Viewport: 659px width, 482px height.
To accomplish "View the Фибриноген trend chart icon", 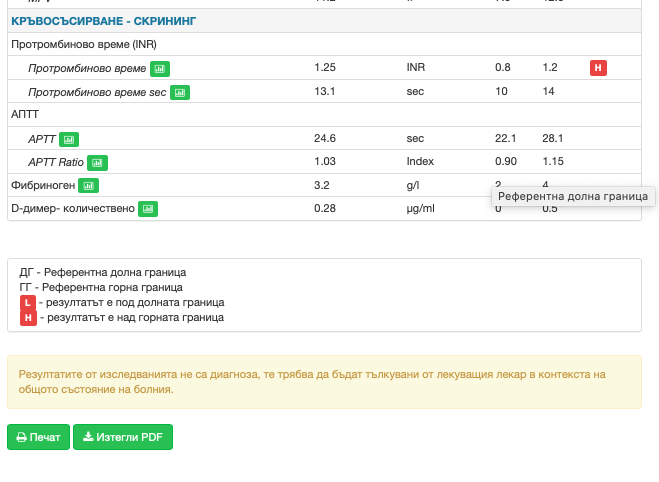I will (x=89, y=185).
